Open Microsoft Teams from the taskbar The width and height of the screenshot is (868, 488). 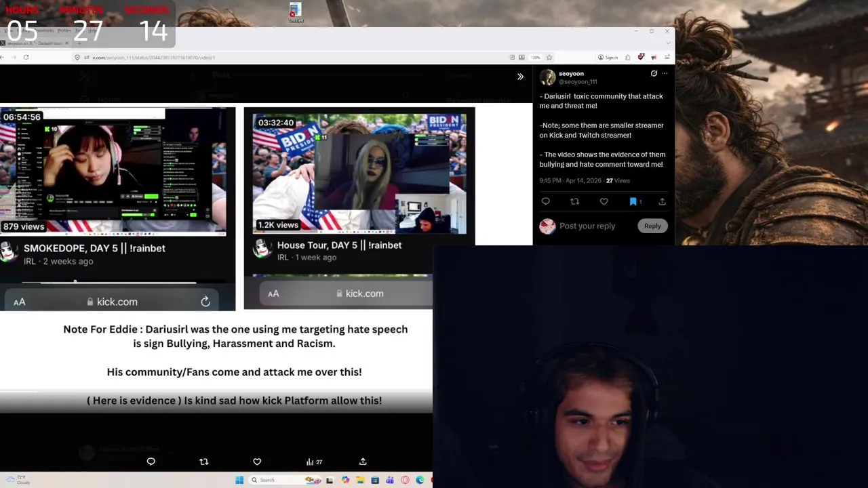click(390, 480)
